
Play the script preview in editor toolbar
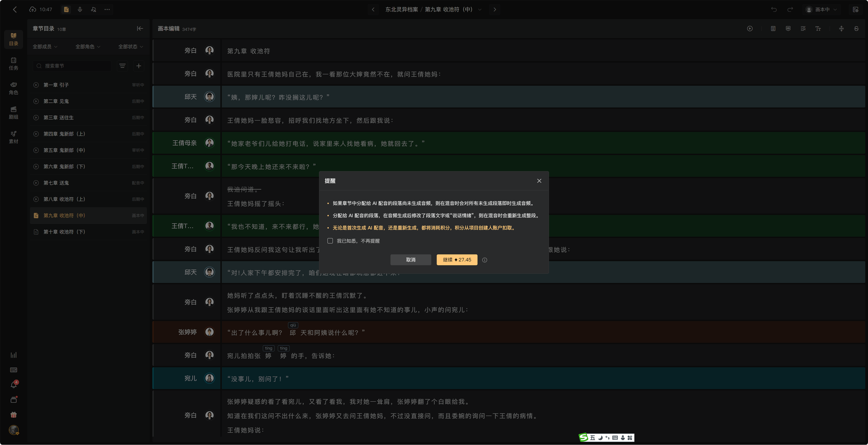pyautogui.click(x=750, y=29)
